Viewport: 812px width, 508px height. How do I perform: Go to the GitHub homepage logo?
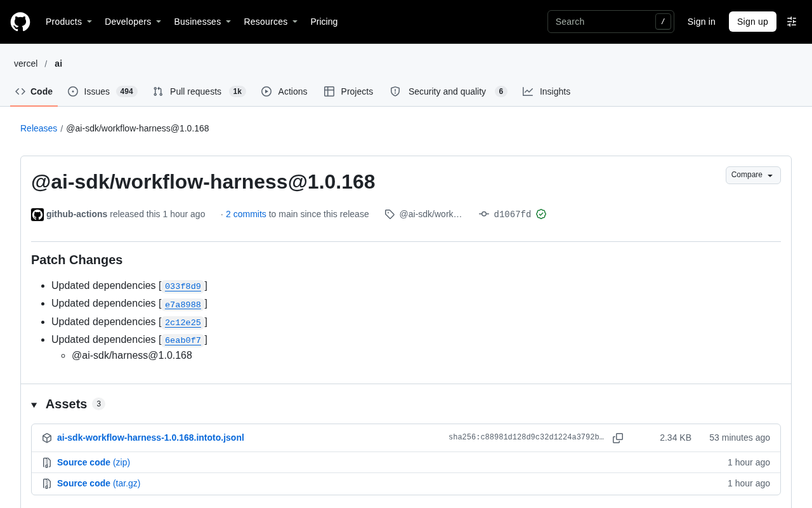tap(20, 22)
